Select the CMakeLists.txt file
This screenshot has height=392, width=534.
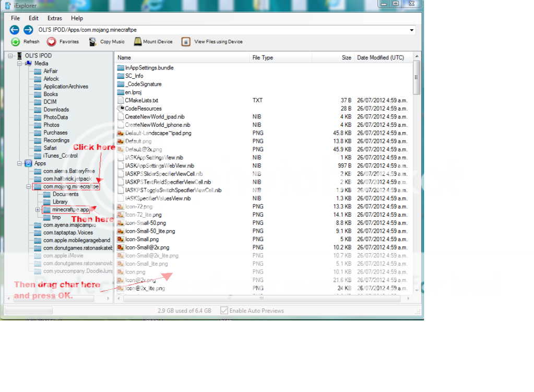[x=141, y=100]
